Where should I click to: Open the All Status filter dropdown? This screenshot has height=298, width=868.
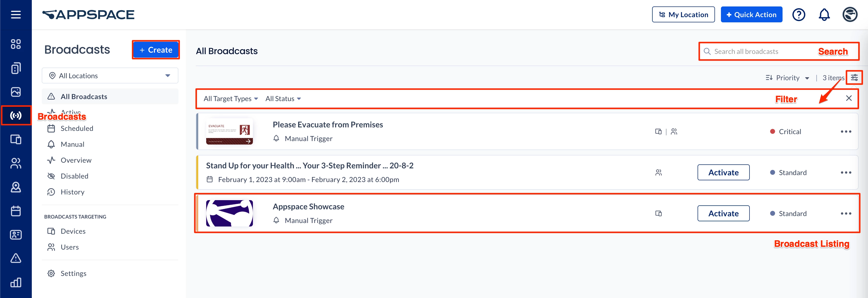tap(283, 99)
